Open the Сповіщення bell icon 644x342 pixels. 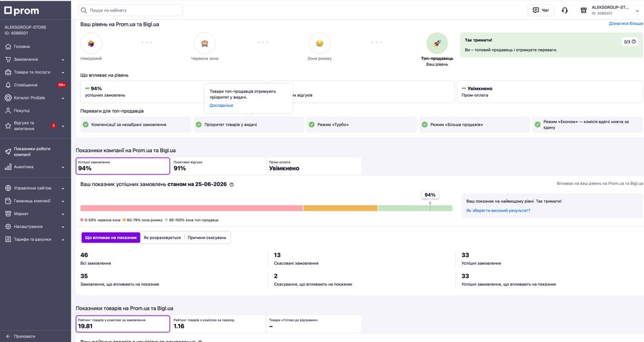(8, 85)
